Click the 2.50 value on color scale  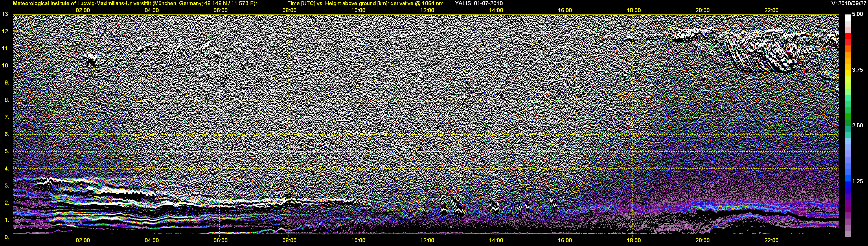(x=857, y=125)
